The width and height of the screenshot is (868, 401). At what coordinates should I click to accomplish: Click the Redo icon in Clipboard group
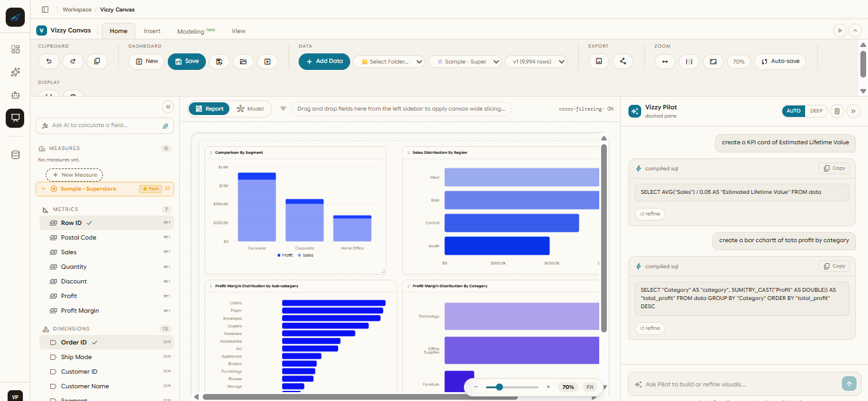tap(73, 61)
